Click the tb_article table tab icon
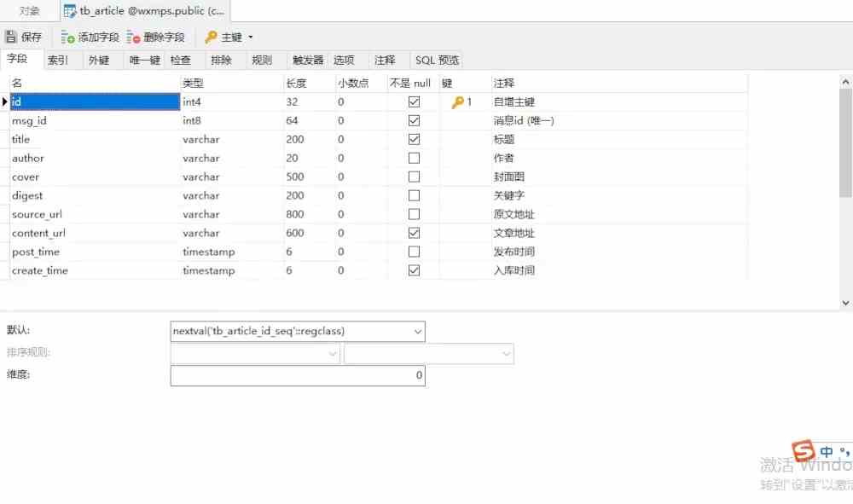Viewport: 853px width, 504px height. [x=70, y=11]
